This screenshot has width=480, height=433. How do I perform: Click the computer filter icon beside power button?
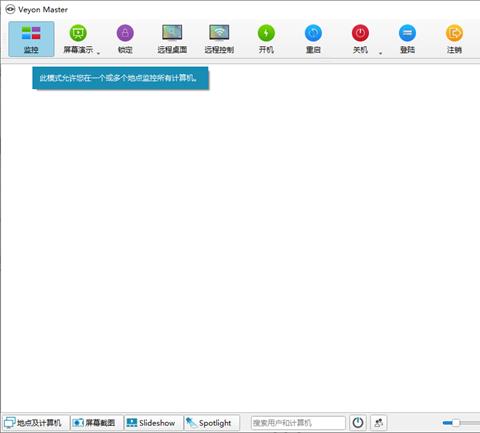[378, 423]
